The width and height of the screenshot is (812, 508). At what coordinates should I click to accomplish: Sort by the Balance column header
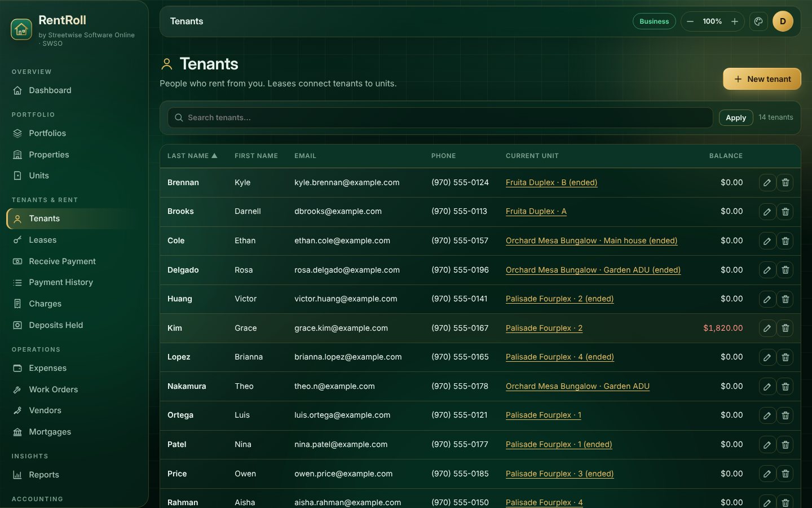726,156
